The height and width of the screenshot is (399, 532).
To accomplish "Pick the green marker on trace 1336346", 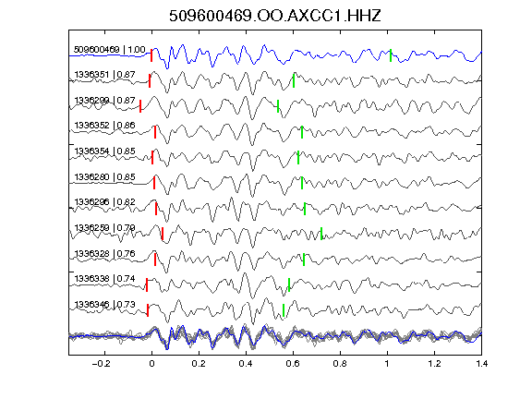I will click(284, 310).
